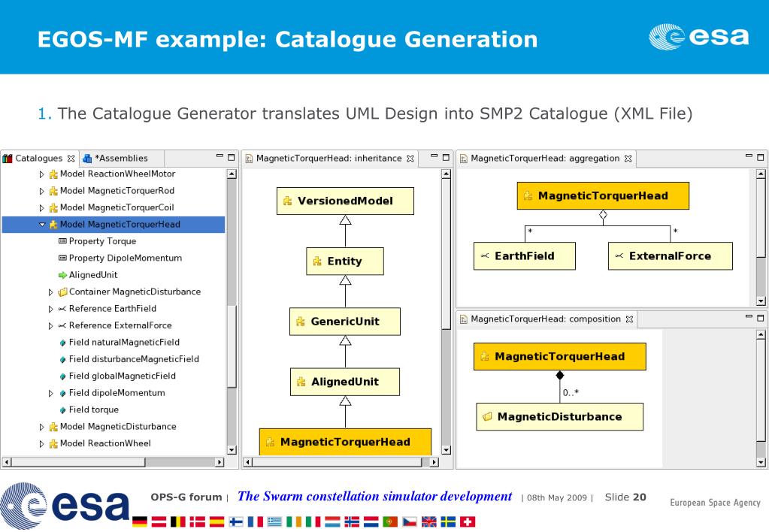
Task: Click the property icon beside Torque
Action: 62,241
